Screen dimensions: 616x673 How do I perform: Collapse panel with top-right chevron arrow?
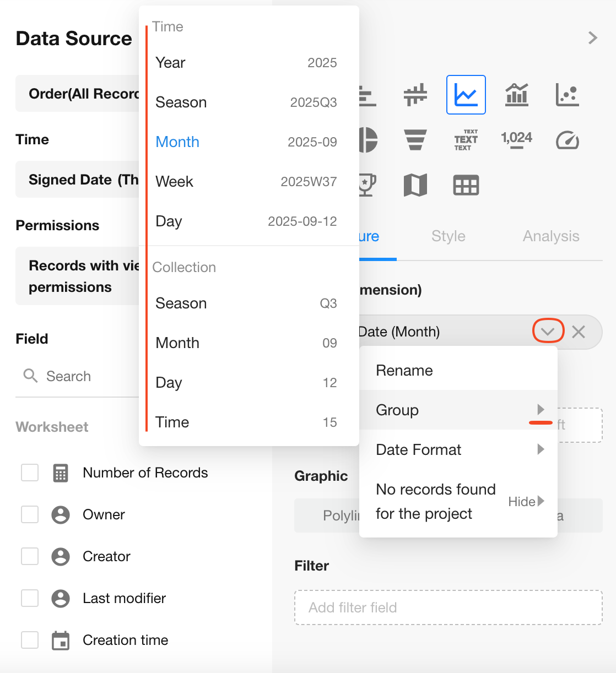pos(593,37)
